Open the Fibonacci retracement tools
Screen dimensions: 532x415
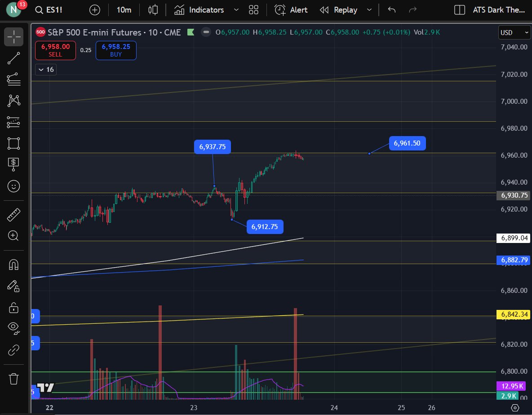tap(13, 79)
